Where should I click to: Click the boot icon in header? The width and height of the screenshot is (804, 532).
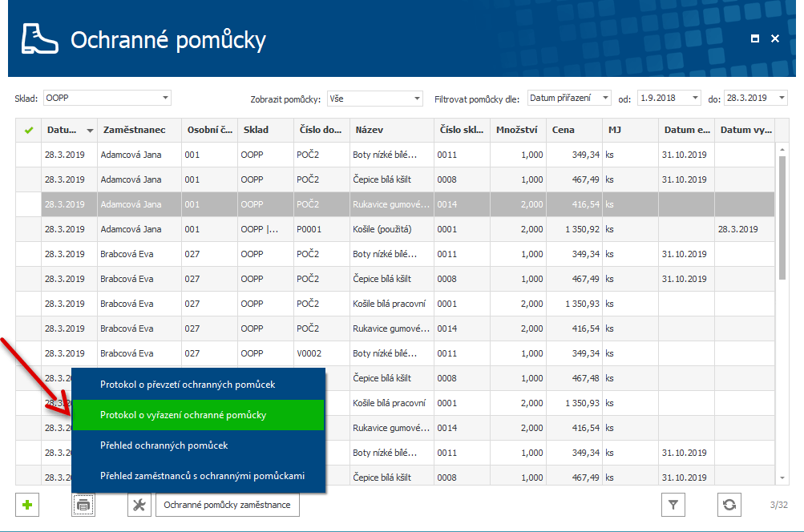39,39
